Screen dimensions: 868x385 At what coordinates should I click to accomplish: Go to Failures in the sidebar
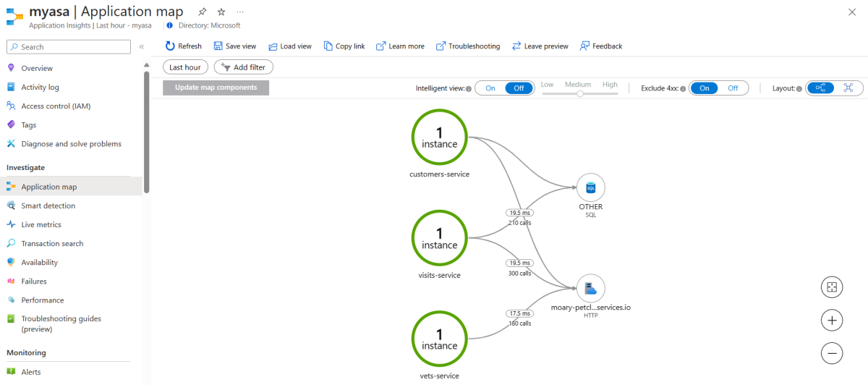(34, 281)
